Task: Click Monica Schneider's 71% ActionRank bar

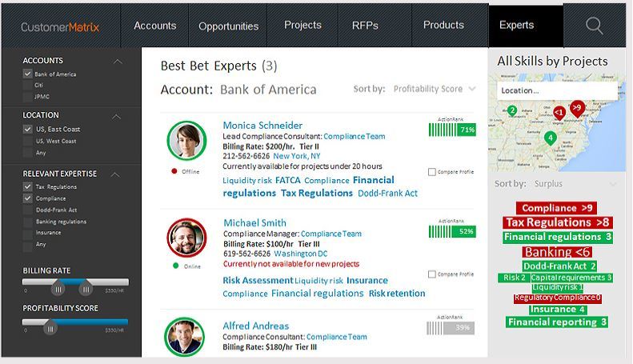Action: 452,130
